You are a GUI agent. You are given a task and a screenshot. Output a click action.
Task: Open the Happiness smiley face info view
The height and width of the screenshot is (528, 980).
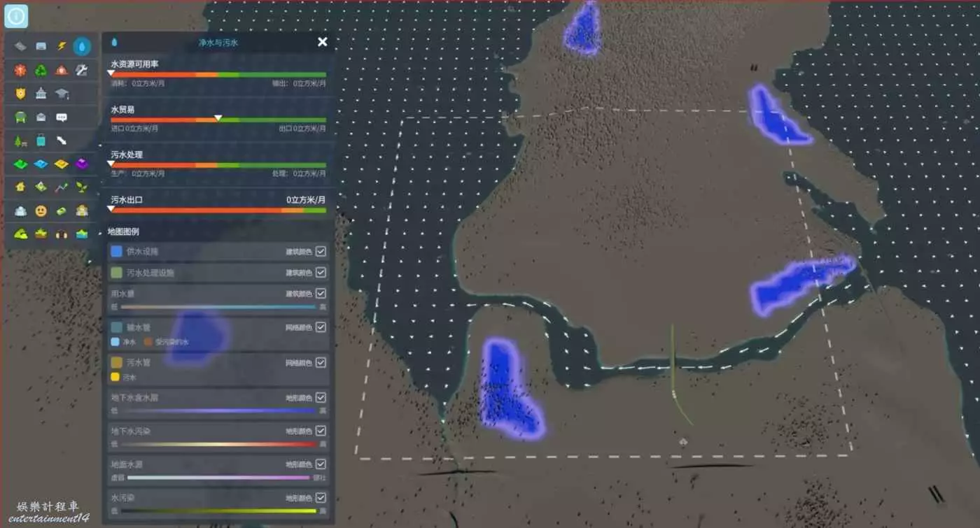(x=41, y=211)
